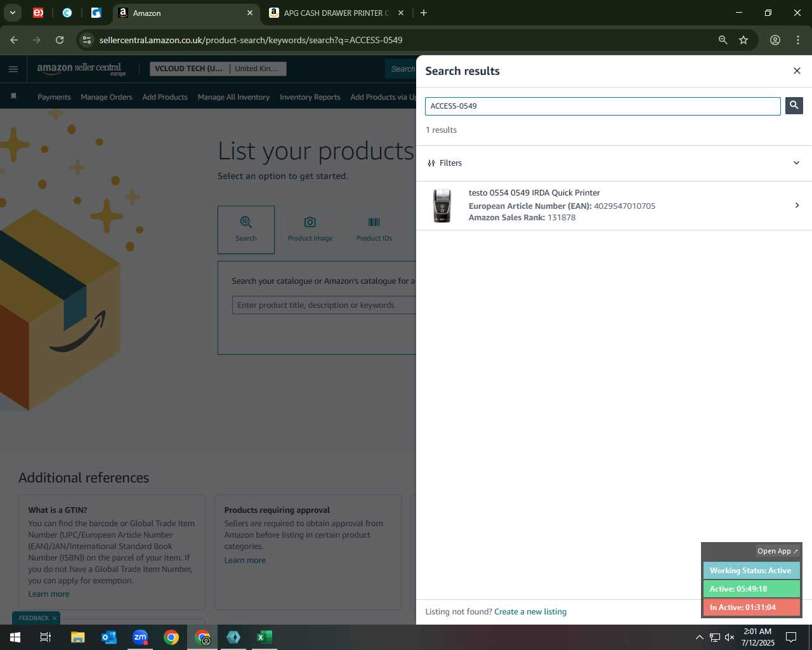Open the Windows Start menu

[15, 637]
